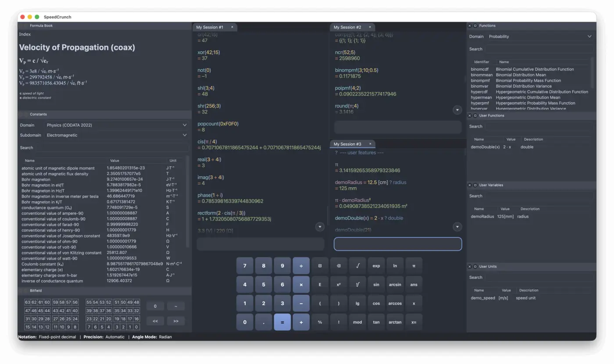Select binompmf in Functions list

(x=530, y=81)
